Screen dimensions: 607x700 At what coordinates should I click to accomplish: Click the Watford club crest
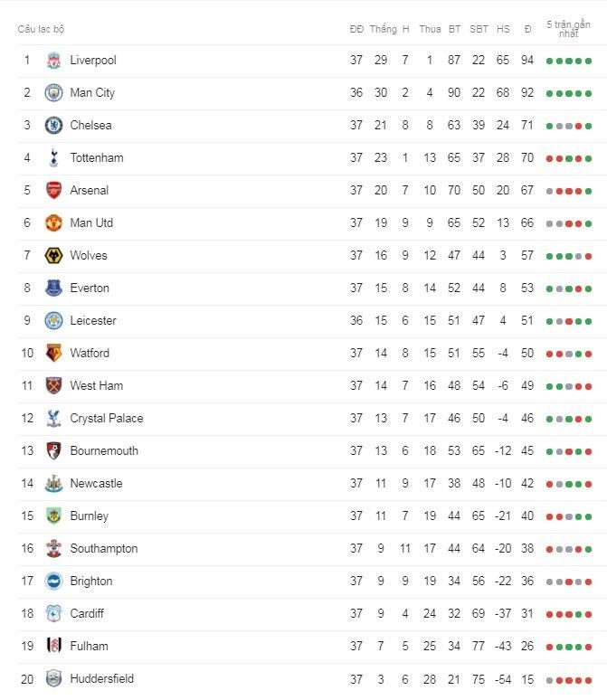coord(54,354)
